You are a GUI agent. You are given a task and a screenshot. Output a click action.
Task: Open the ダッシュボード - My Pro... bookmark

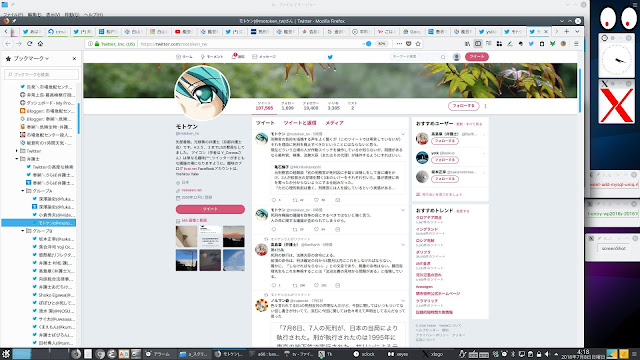(x=47, y=103)
